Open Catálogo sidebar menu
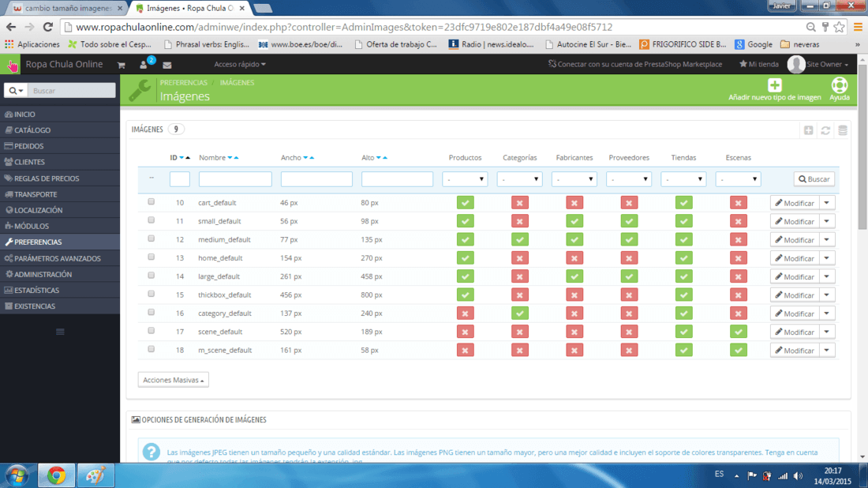The width and height of the screenshot is (868, 488). [x=60, y=130]
